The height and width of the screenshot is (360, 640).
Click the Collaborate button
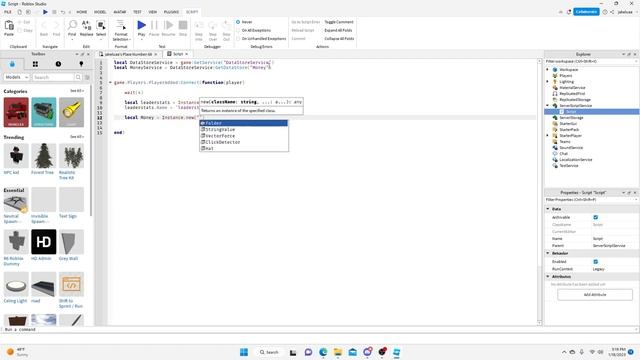point(586,12)
